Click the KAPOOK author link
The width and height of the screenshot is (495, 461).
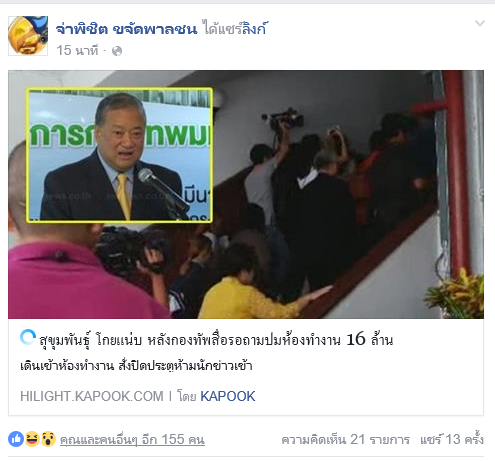tap(228, 396)
